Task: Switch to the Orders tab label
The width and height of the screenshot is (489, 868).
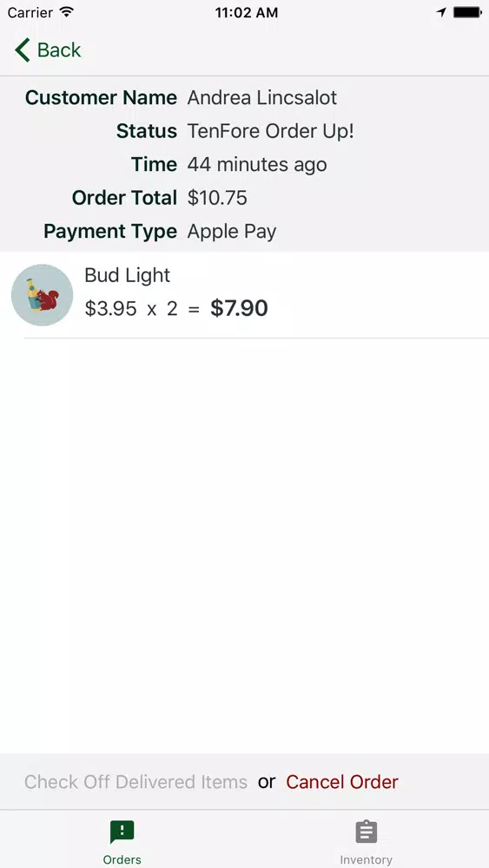Action: pyautogui.click(x=122, y=859)
